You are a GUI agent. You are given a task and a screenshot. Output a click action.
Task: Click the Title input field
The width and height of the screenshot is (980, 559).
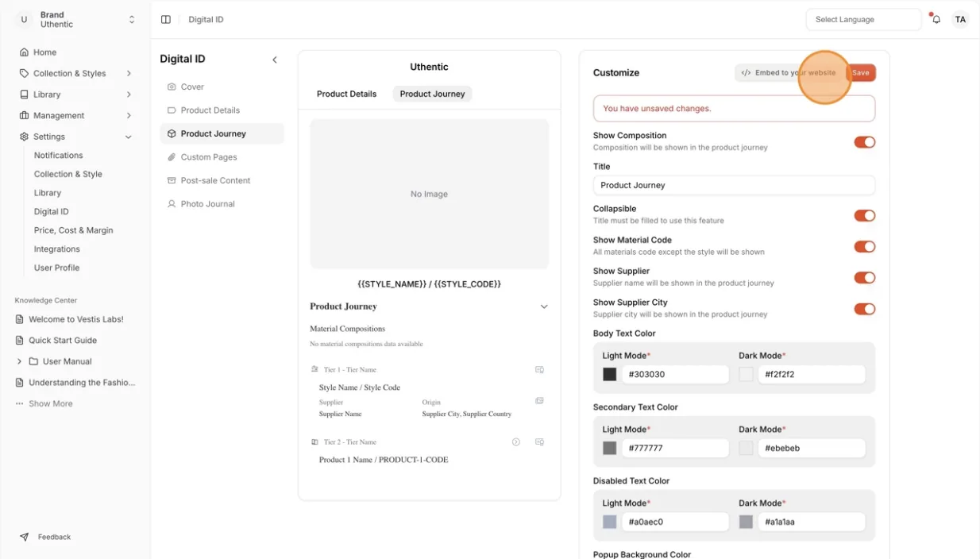(734, 185)
